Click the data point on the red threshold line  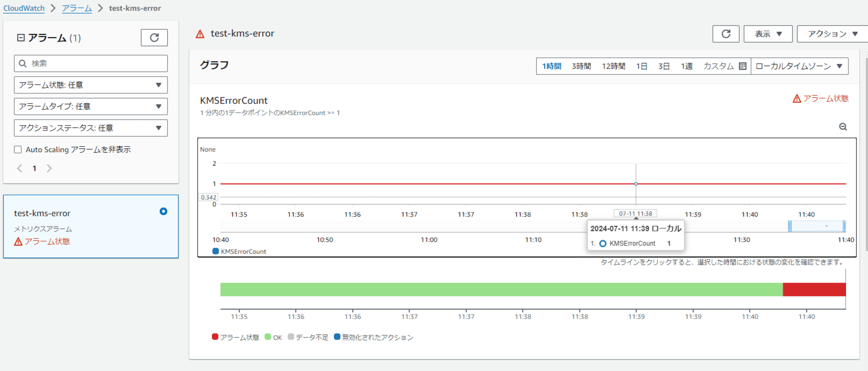click(x=636, y=184)
